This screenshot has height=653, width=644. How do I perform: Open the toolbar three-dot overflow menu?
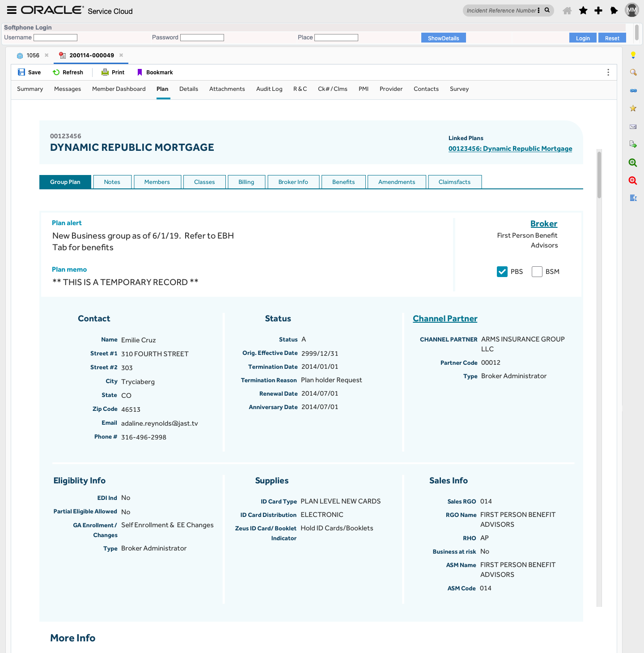coord(608,72)
